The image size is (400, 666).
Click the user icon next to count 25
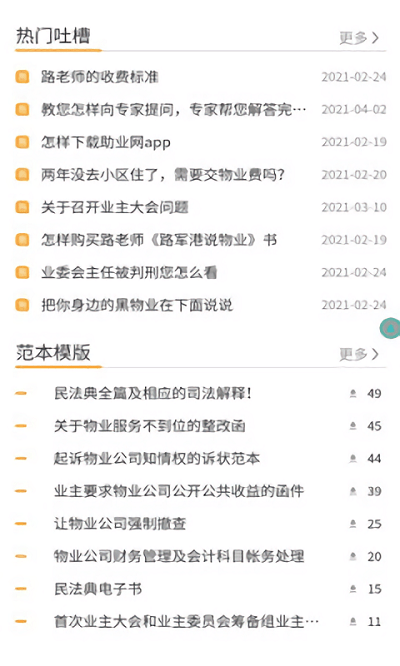click(353, 524)
